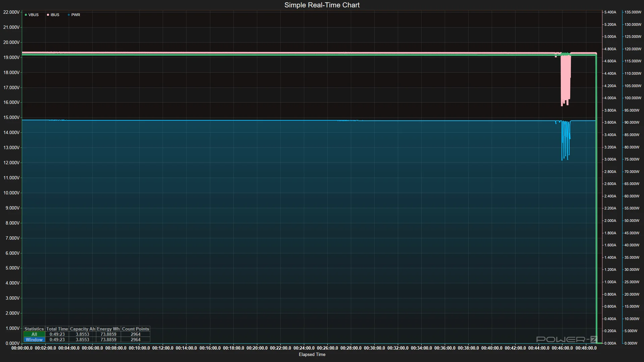
Task: Click the 'Count Points' column header
Action: pos(136,329)
